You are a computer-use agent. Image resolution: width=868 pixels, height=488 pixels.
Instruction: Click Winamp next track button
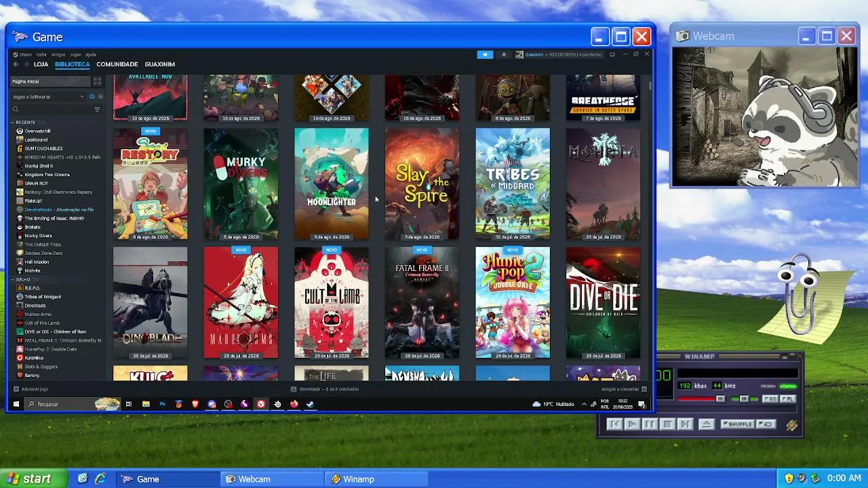[684, 424]
